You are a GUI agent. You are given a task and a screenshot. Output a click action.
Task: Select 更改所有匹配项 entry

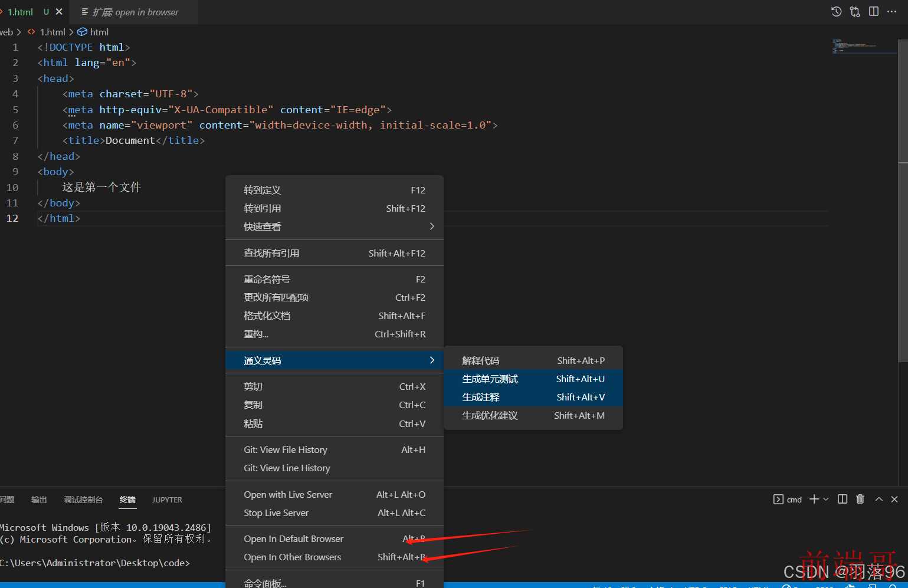pos(335,297)
